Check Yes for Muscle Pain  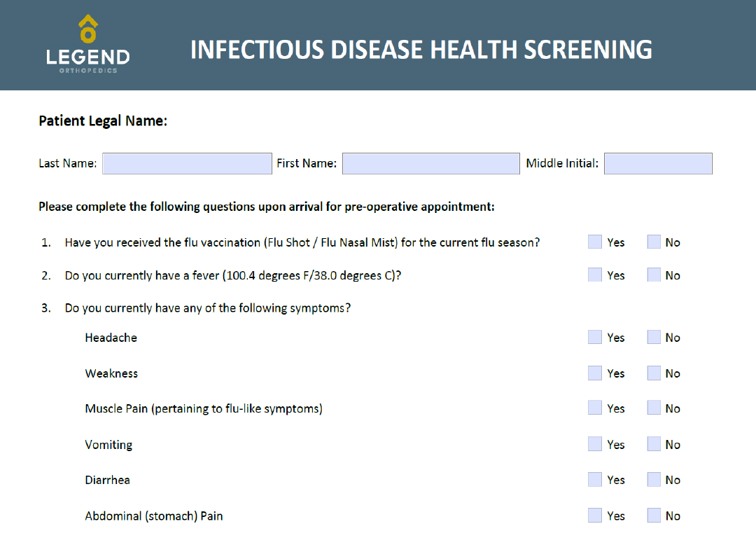tap(595, 408)
